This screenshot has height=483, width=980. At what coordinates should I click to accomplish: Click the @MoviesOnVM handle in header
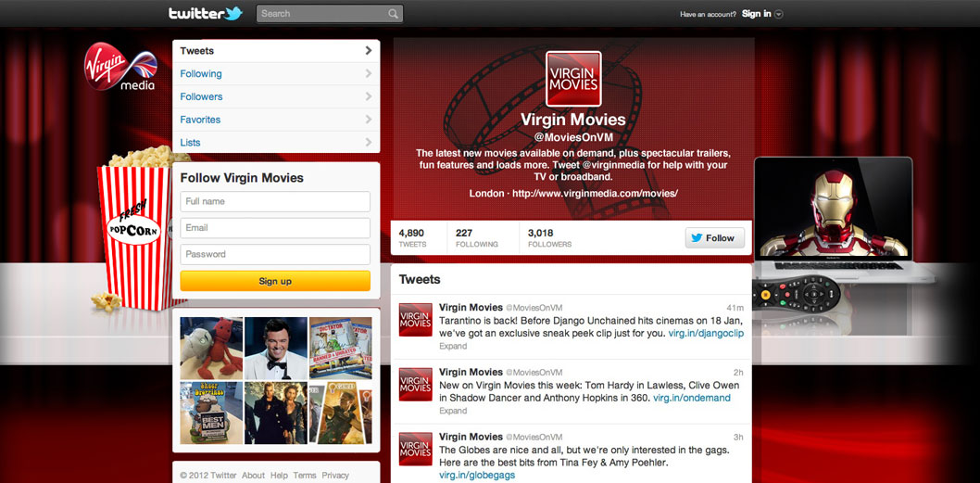[x=573, y=137]
